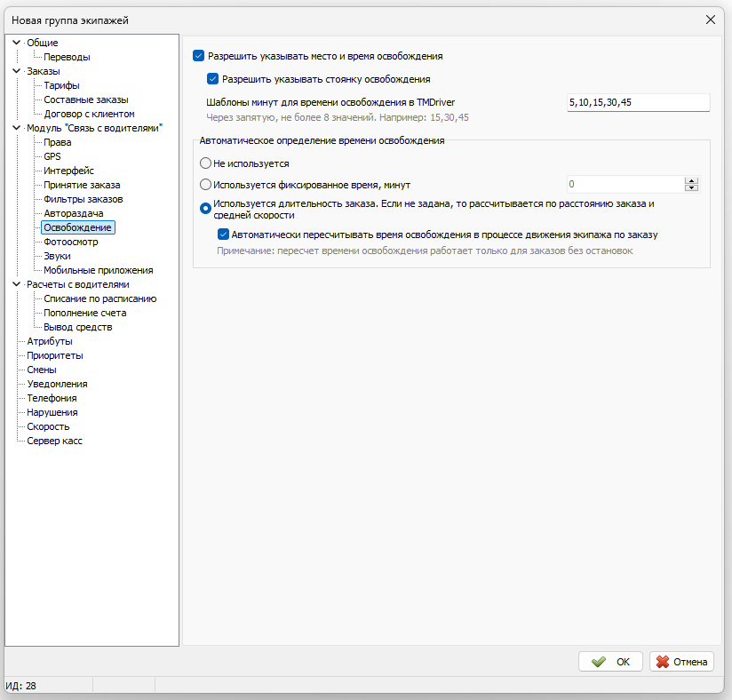Collapse the Заказы tree section
Viewport: 732px width, 700px height.
pos(16,71)
